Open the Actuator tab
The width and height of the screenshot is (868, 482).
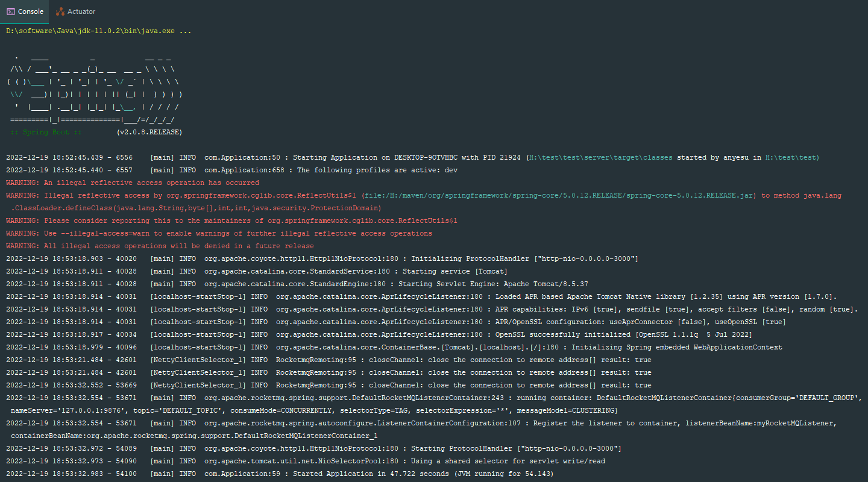75,11
